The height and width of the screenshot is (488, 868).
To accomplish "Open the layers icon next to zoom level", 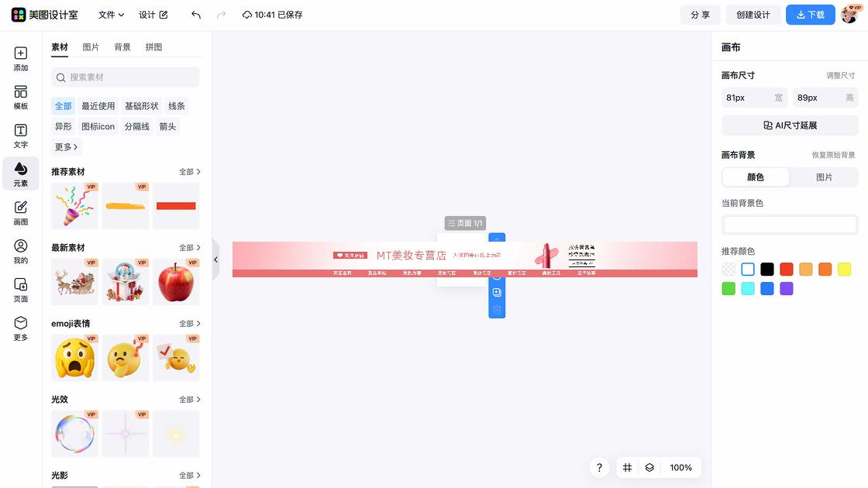I will tap(649, 468).
